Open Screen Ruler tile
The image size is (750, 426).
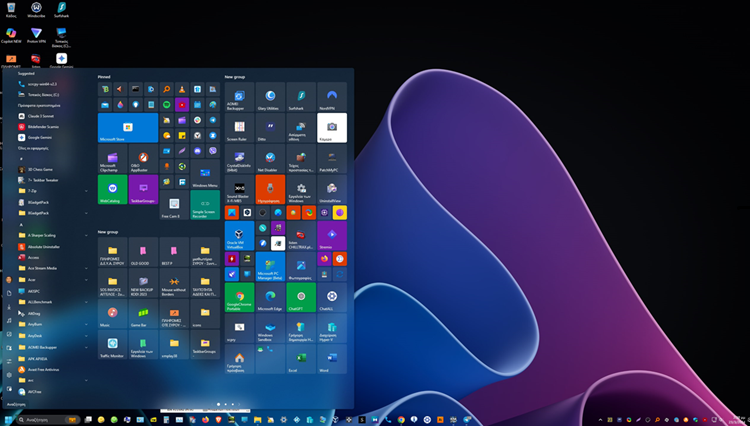tap(239, 128)
